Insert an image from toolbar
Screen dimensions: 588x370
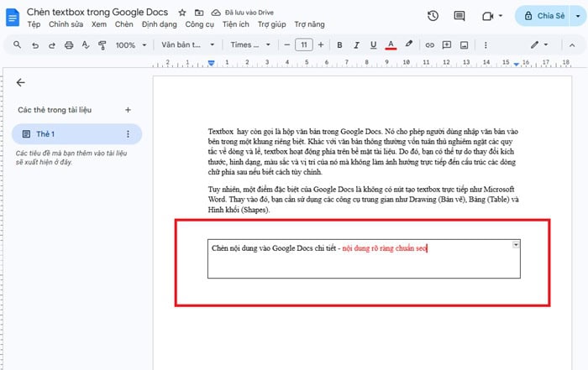(465, 45)
